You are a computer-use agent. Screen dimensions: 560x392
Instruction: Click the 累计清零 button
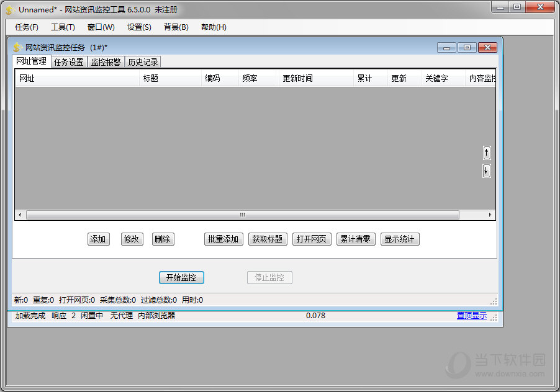356,239
